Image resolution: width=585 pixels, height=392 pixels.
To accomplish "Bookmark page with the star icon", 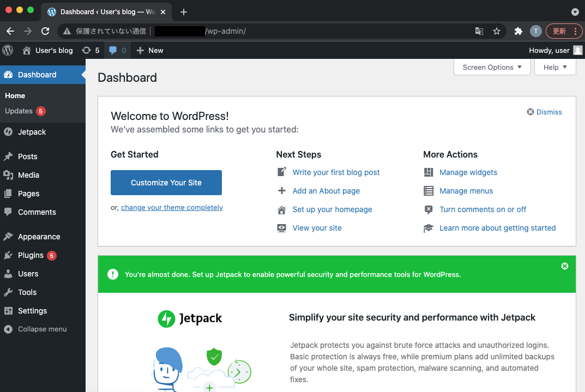I will tap(497, 31).
